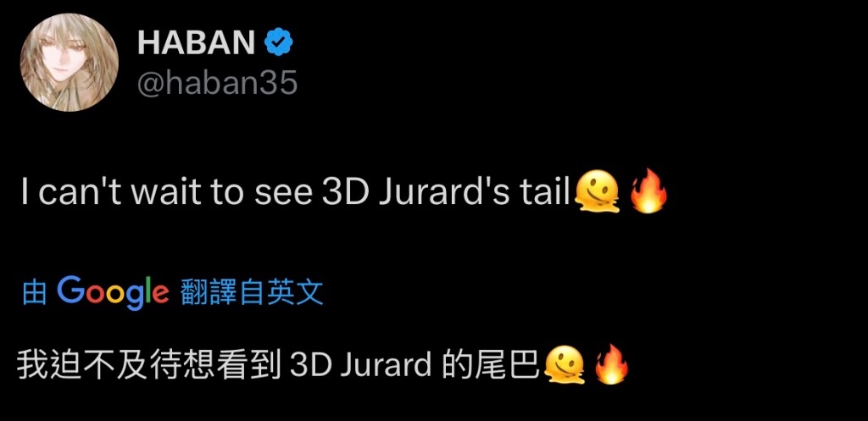Click fire emoji in Chinese translation
Screen dimensions: 868x421
click(611, 363)
